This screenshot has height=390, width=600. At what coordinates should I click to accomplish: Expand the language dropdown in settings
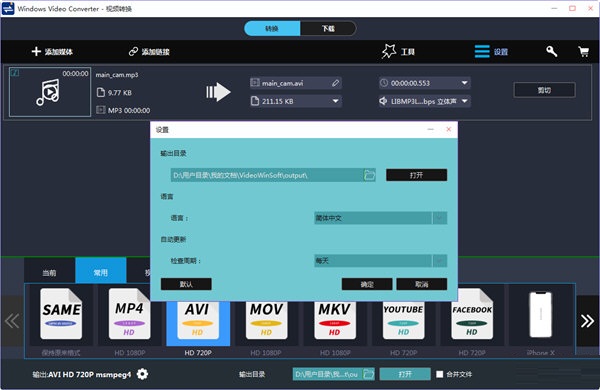pos(440,218)
